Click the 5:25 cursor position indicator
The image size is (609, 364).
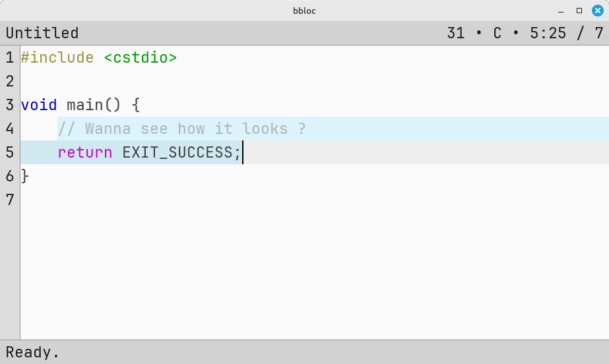[x=548, y=33]
